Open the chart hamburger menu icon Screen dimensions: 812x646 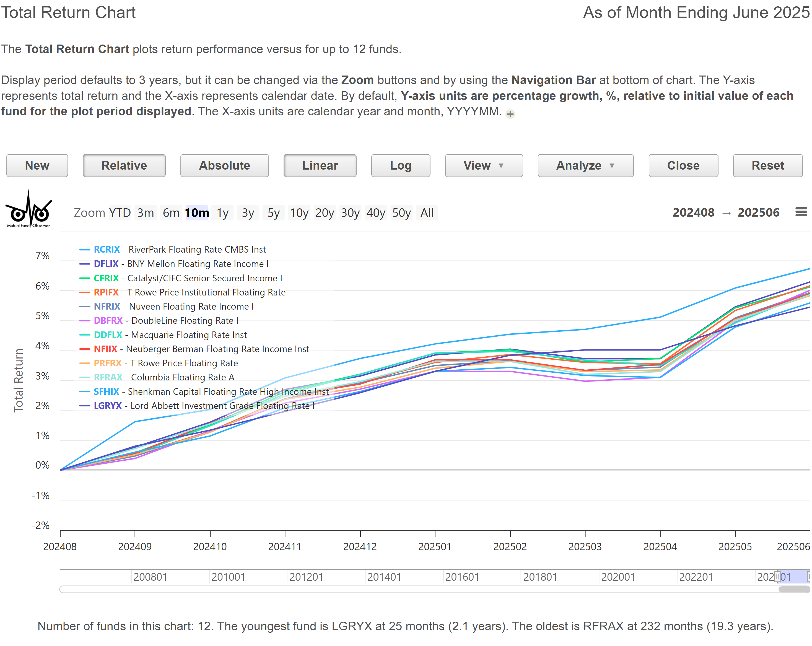click(801, 212)
